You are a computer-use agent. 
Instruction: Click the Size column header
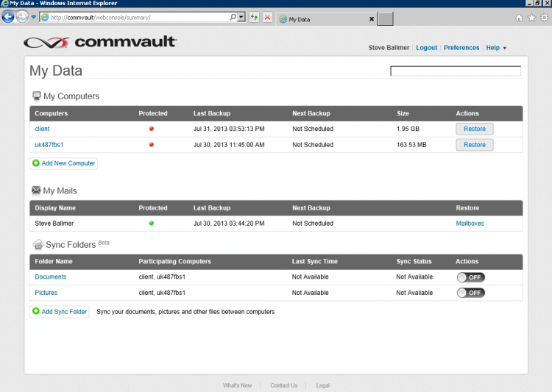(x=403, y=113)
